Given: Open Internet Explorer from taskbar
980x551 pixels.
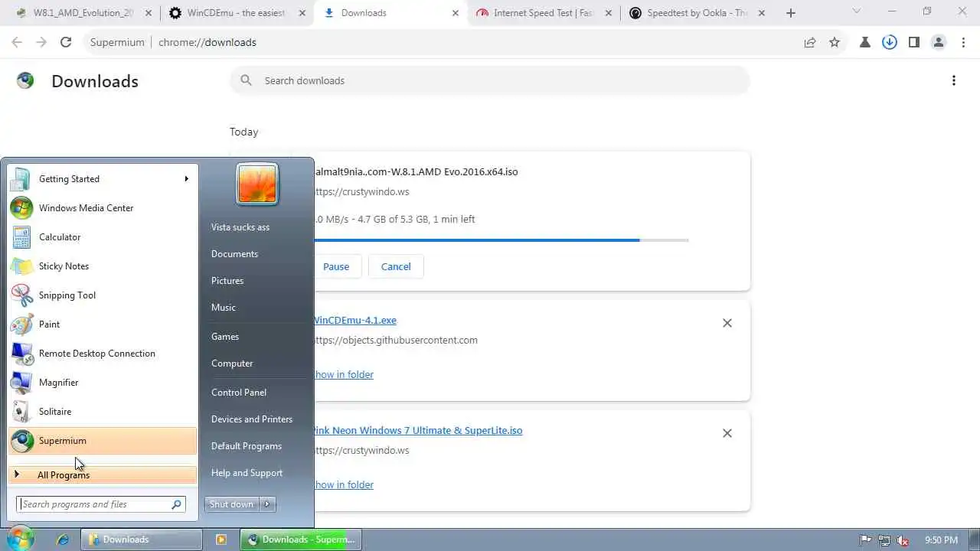Looking at the screenshot, I should tap(63, 540).
